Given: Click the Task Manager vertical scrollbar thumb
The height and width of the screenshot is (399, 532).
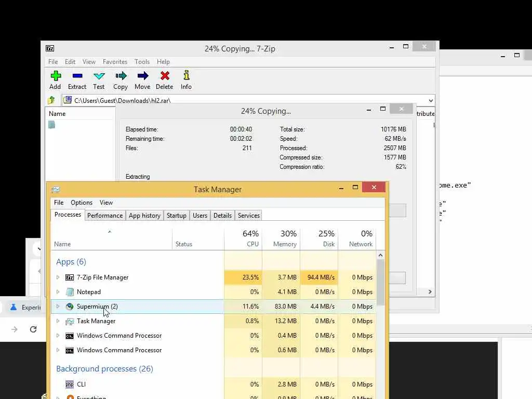Looking at the screenshot, I should tap(381, 282).
